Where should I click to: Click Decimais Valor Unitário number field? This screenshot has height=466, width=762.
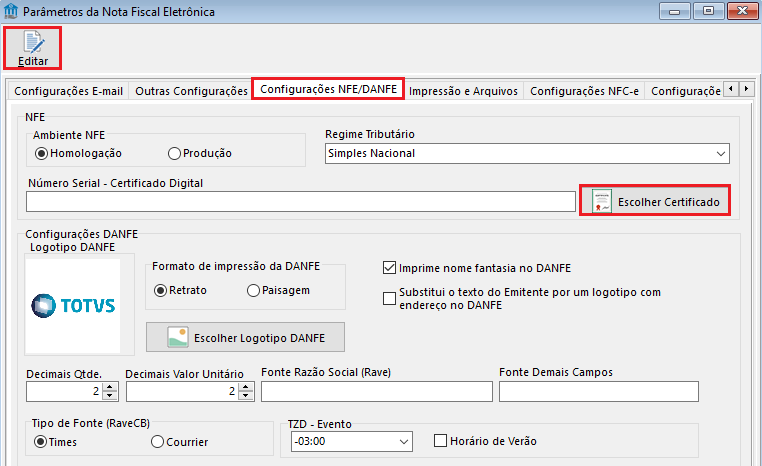183,391
